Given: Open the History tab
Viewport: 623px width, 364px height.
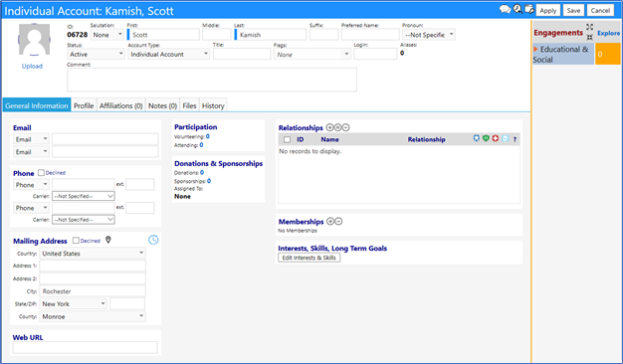Looking at the screenshot, I should [213, 106].
